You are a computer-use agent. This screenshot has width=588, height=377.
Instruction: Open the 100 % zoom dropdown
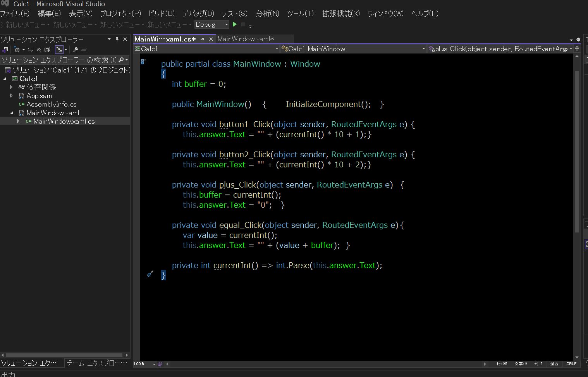[144, 364]
